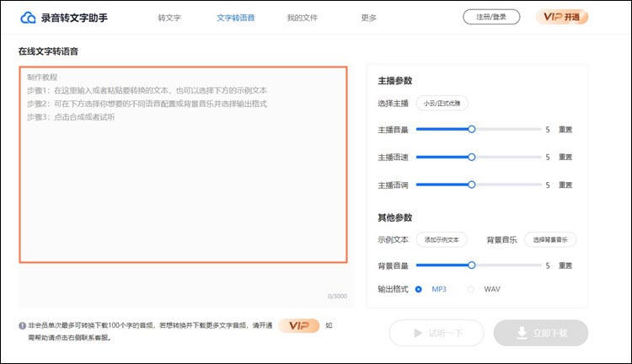Click the orange VIP badge below the textbox
The image size is (632, 364).
coord(299,325)
